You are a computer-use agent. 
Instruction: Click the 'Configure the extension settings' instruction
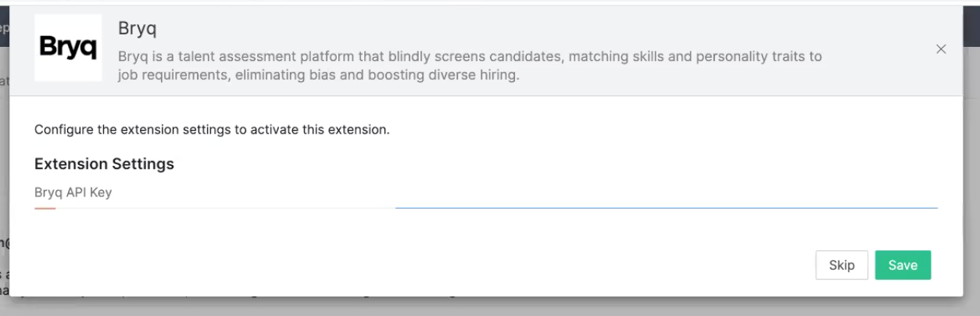pos(133,130)
